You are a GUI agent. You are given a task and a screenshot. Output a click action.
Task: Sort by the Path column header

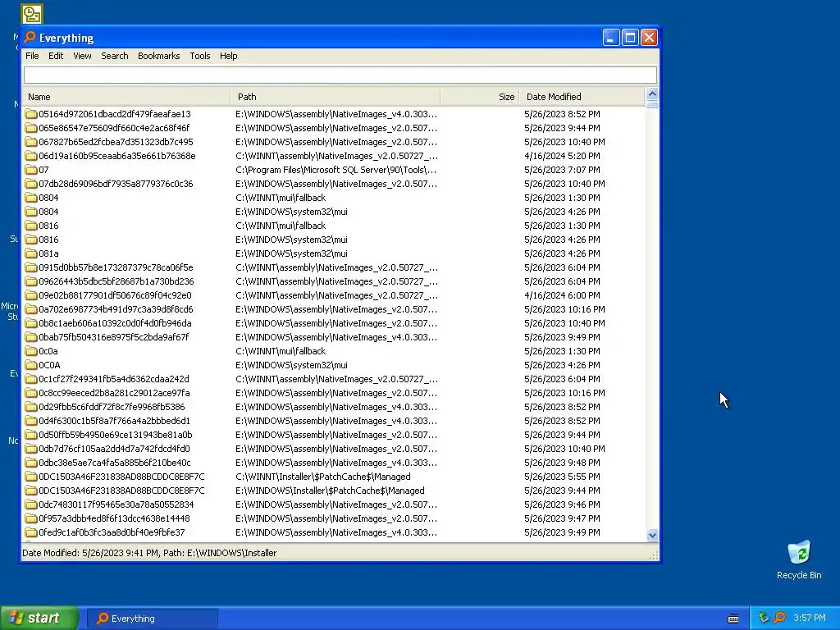click(x=336, y=97)
